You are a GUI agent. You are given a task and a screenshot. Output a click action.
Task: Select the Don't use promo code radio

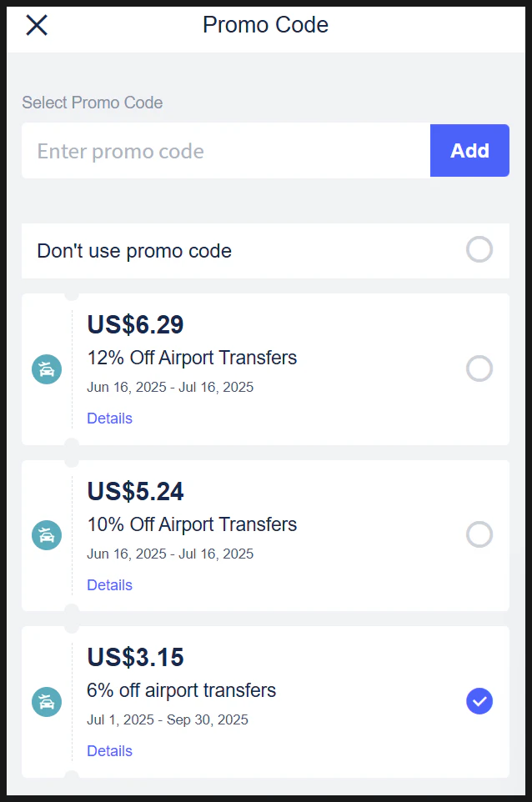pos(479,250)
